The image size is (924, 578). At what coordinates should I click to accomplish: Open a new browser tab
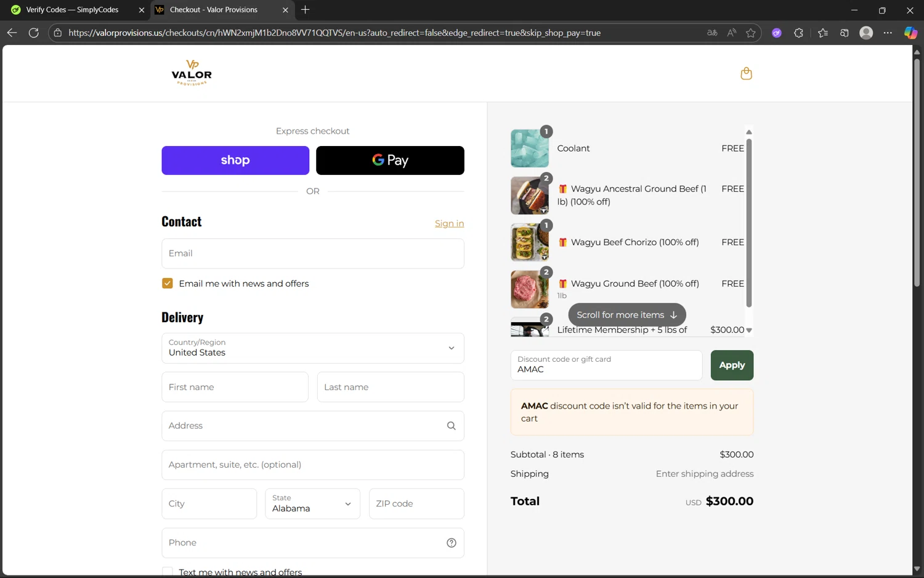[x=305, y=9]
